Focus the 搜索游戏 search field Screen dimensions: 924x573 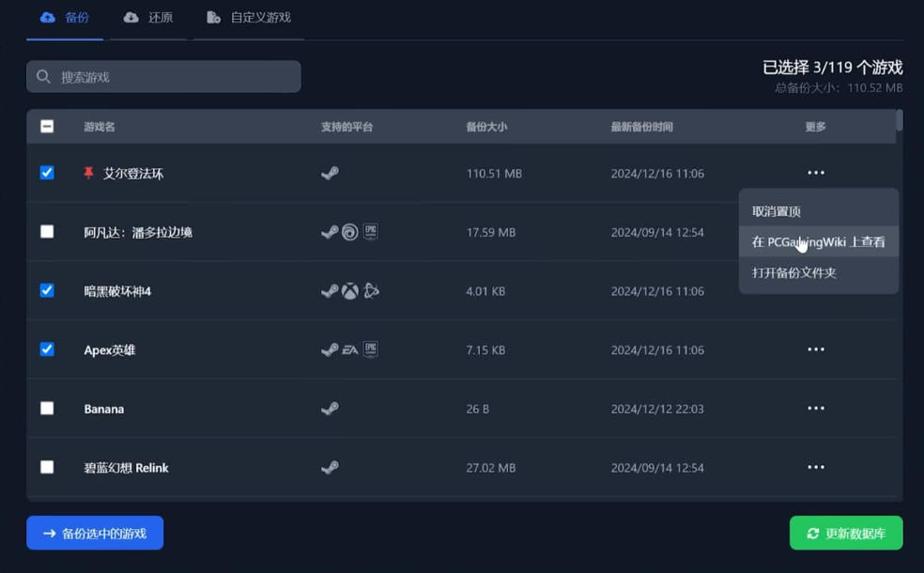click(163, 77)
